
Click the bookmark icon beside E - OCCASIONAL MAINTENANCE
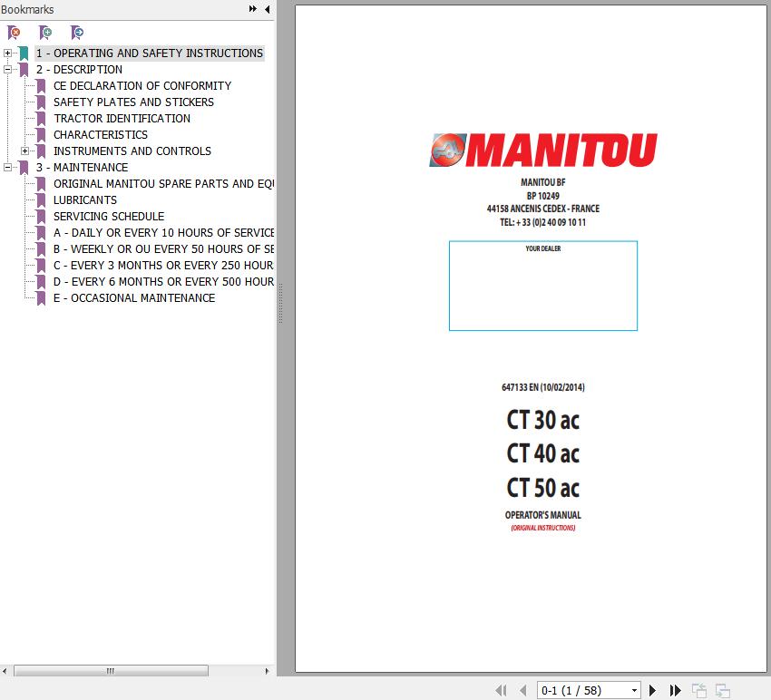pos(42,298)
